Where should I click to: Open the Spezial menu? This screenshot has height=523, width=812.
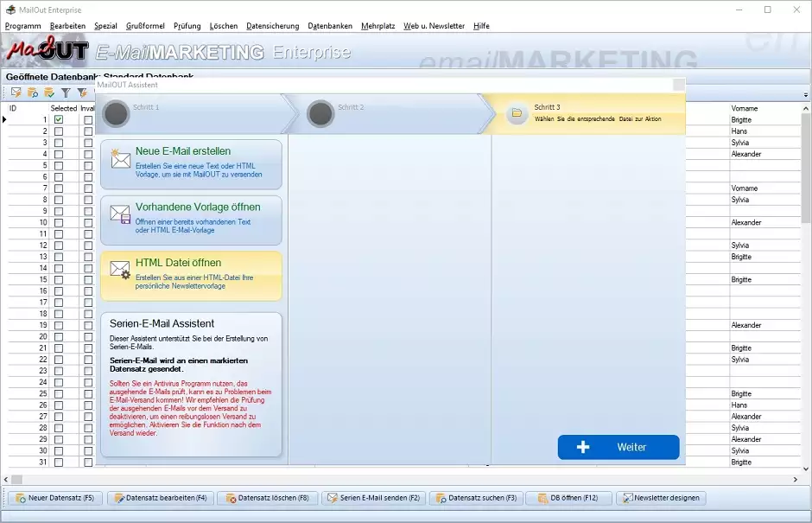pos(105,26)
